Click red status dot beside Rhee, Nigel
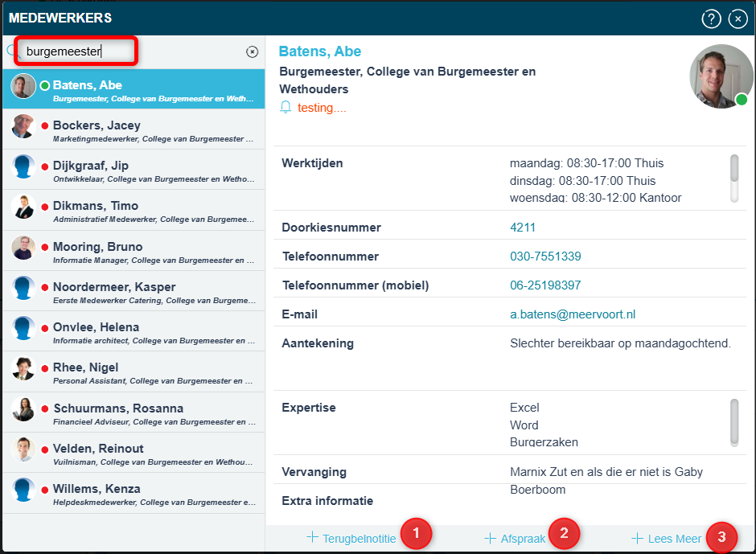756x554 pixels. pyautogui.click(x=45, y=368)
